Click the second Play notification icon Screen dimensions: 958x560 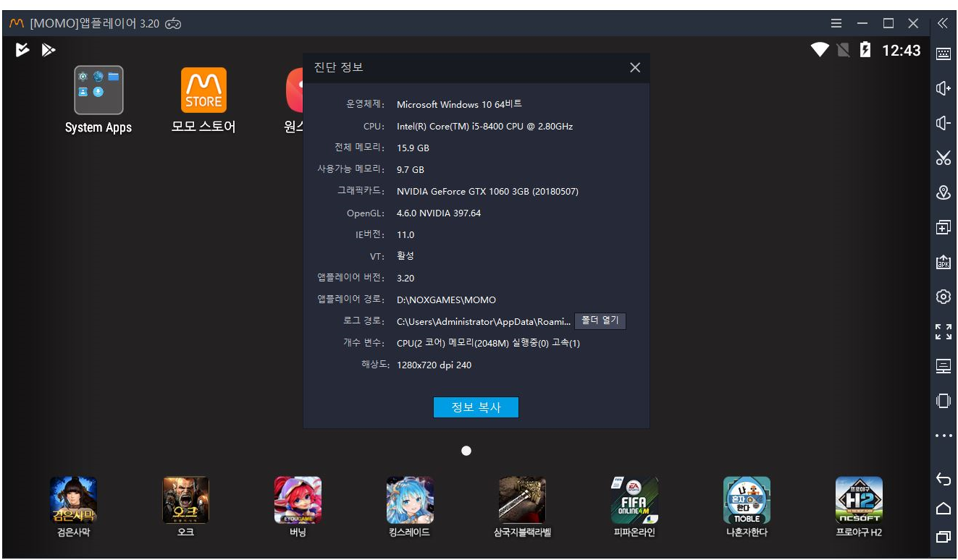click(x=49, y=50)
